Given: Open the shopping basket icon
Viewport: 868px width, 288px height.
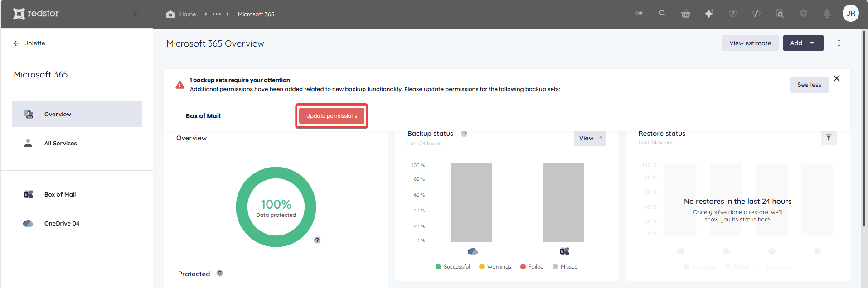Looking at the screenshot, I should click(x=686, y=14).
